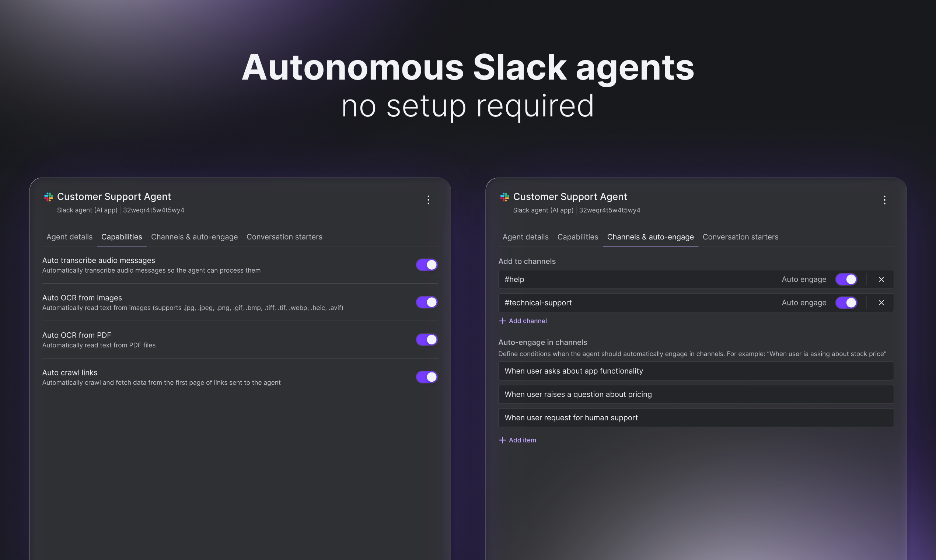Toggle Auto engage for #help channel
Screen dimensions: 936x560
pyautogui.click(x=846, y=279)
